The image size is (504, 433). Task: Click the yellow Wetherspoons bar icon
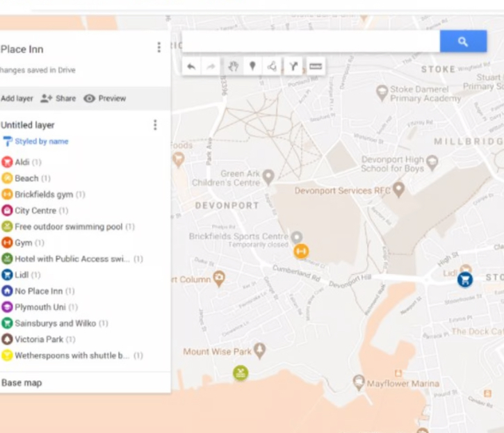(x=7, y=355)
